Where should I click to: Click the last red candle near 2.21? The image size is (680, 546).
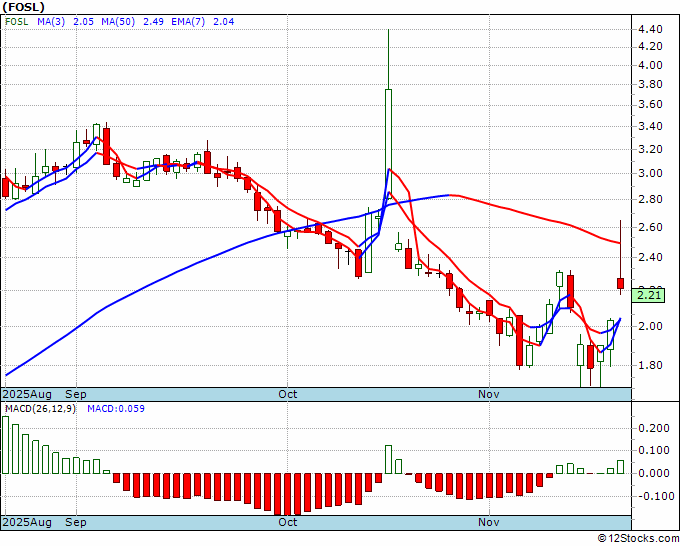click(621, 283)
